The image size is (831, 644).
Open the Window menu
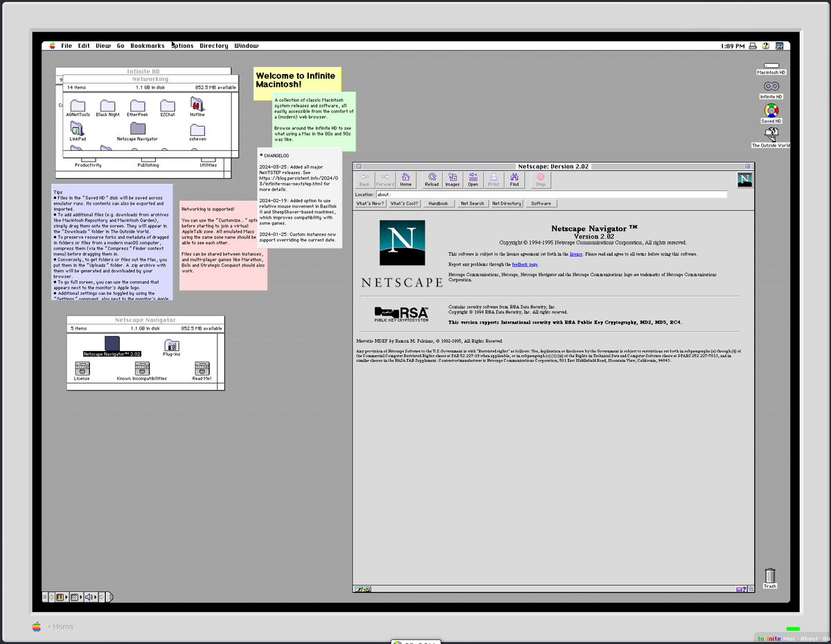246,46
